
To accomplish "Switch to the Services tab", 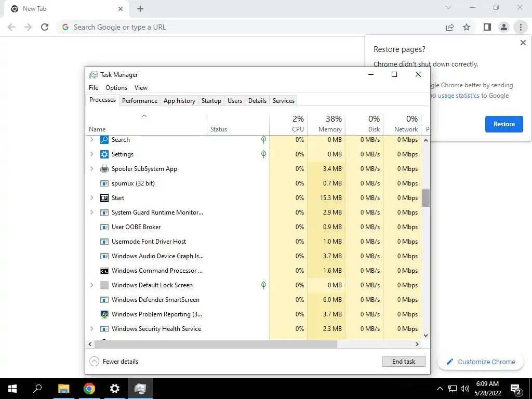I will click(x=284, y=101).
